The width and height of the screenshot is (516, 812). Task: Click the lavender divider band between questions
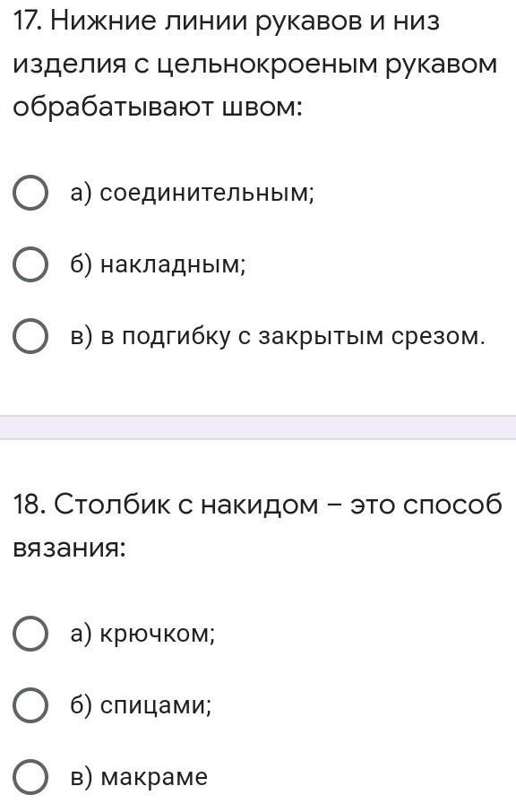click(x=258, y=428)
